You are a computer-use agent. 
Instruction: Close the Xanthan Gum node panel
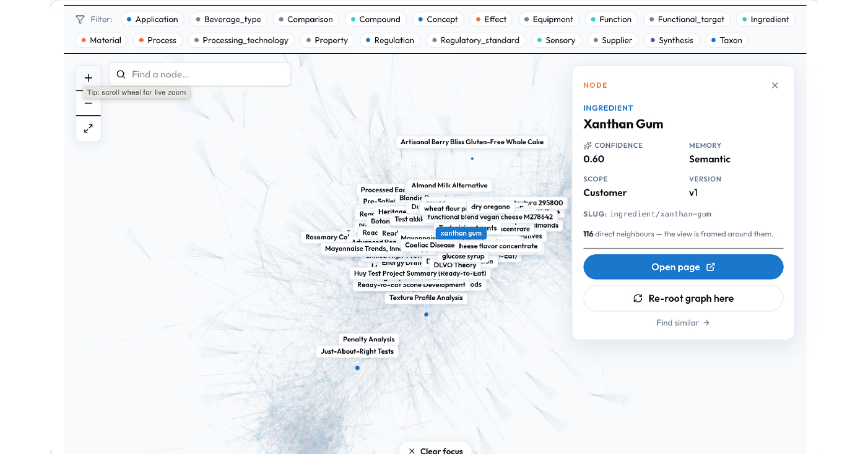(775, 85)
